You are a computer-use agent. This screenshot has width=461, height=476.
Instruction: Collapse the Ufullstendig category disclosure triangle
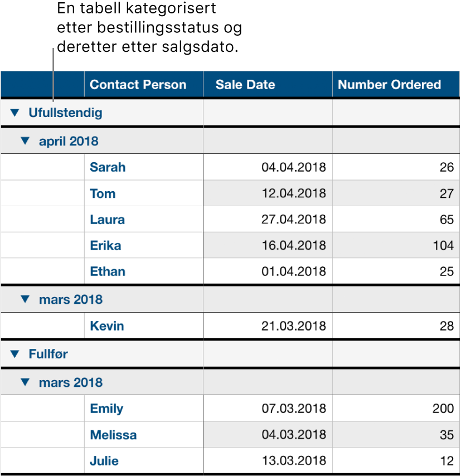15,113
